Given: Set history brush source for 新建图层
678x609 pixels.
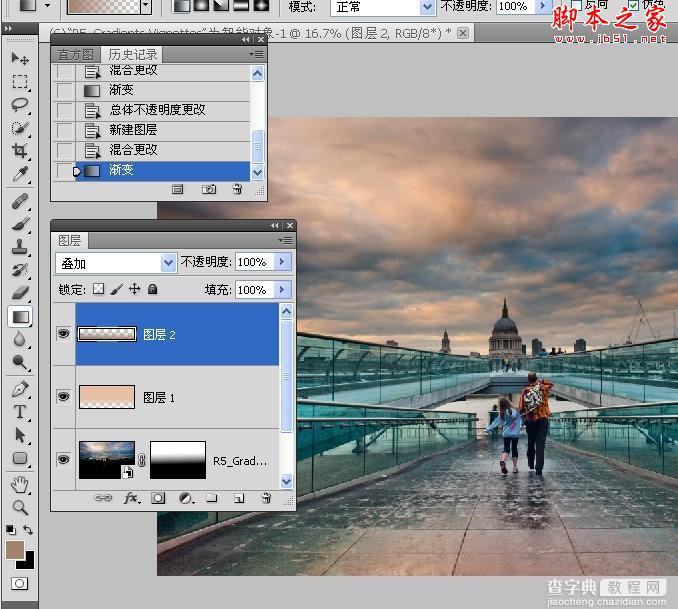Looking at the screenshot, I should pyautogui.click(x=65, y=130).
